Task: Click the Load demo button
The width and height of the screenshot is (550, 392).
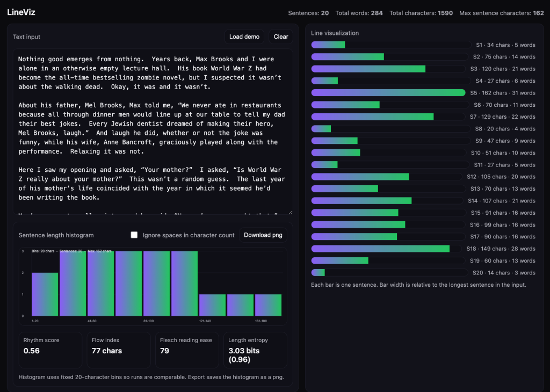Action: pos(244,37)
